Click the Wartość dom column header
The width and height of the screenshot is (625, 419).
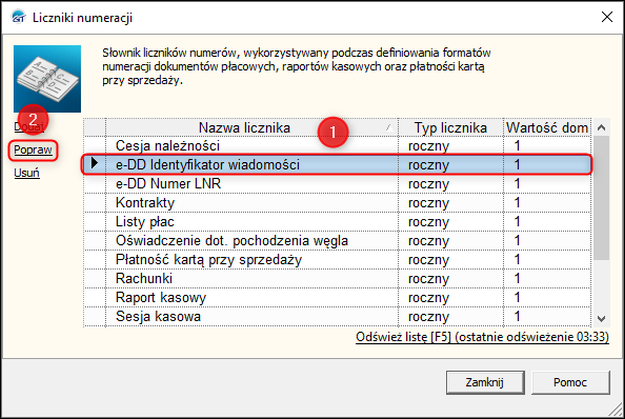(x=546, y=127)
